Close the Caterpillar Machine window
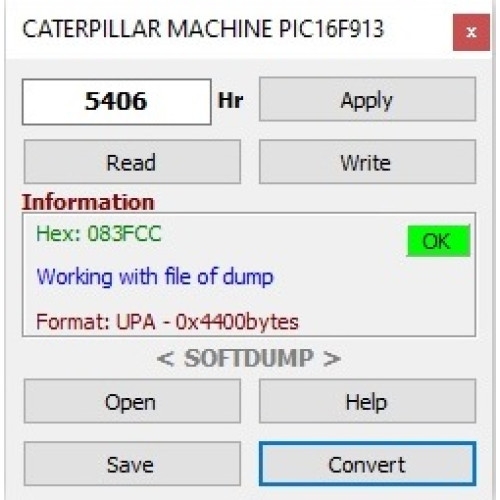Image resolution: width=500 pixels, height=500 pixels. pos(471,32)
